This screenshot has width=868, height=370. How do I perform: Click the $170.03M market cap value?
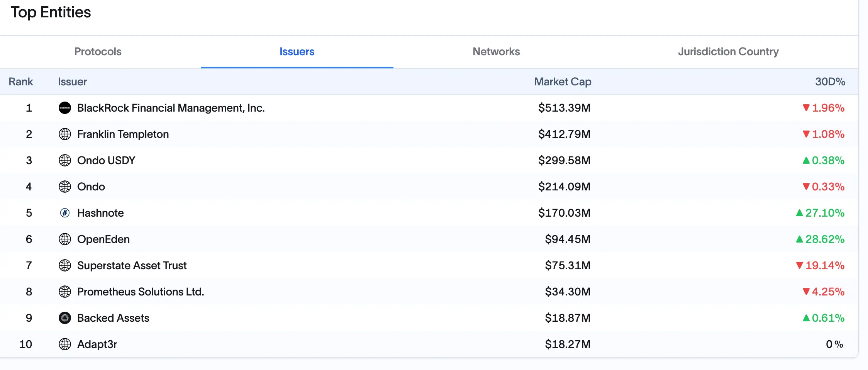point(564,213)
